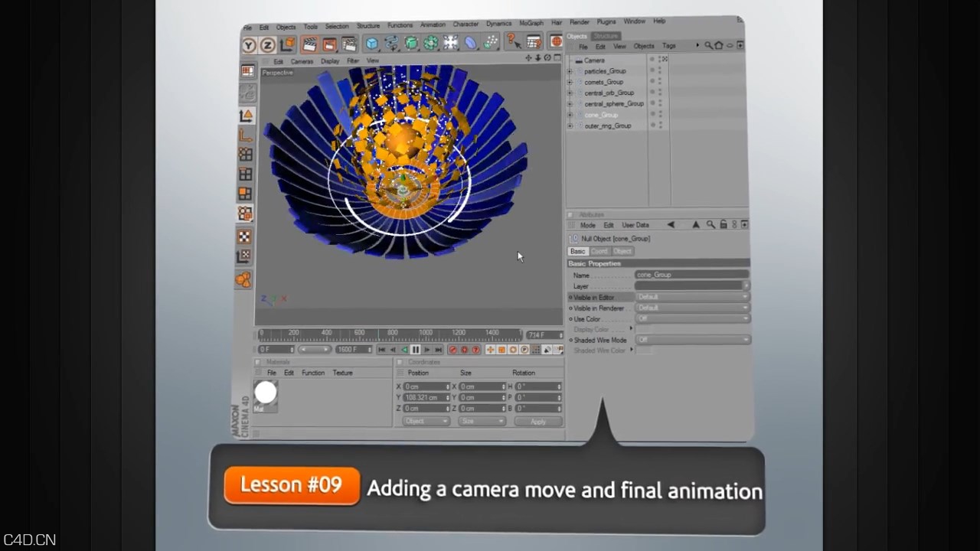Click the home icon in the Object Manager toolbar

point(719,45)
